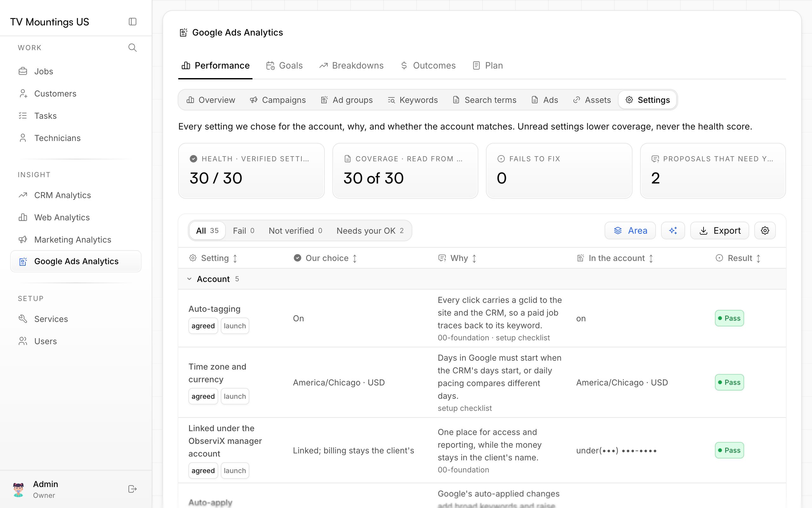Collapse the sidebar panel icon
The height and width of the screenshot is (508, 812).
pyautogui.click(x=133, y=22)
